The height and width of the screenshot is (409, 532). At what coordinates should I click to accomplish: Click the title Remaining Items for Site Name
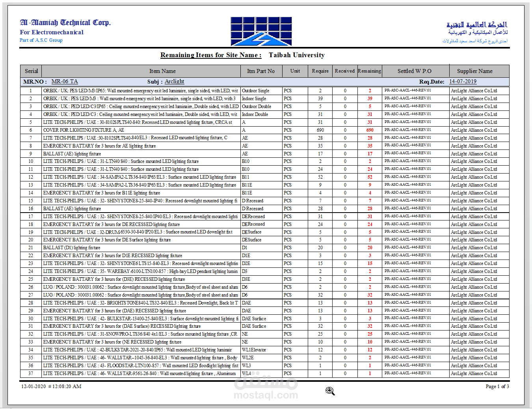click(x=211, y=55)
